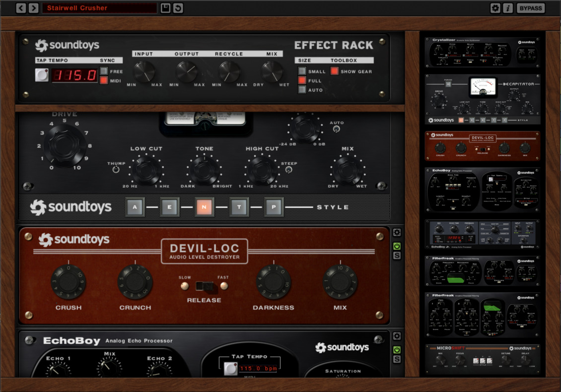Select EchoBoy Jr. in the gear shelf
561x392 pixels.
pos(482,235)
